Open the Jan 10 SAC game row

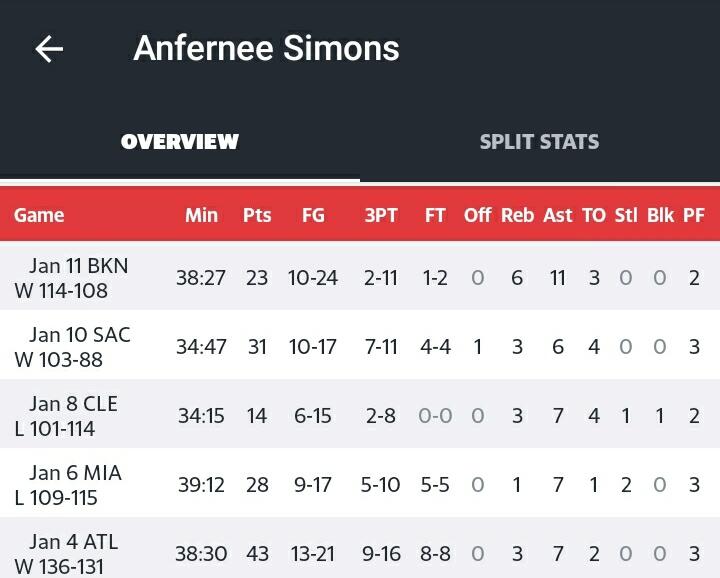tap(360, 346)
